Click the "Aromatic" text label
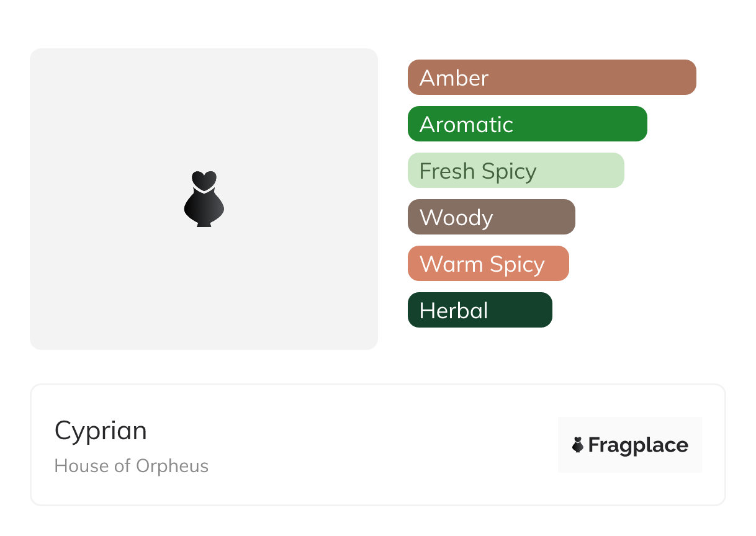 tap(466, 125)
